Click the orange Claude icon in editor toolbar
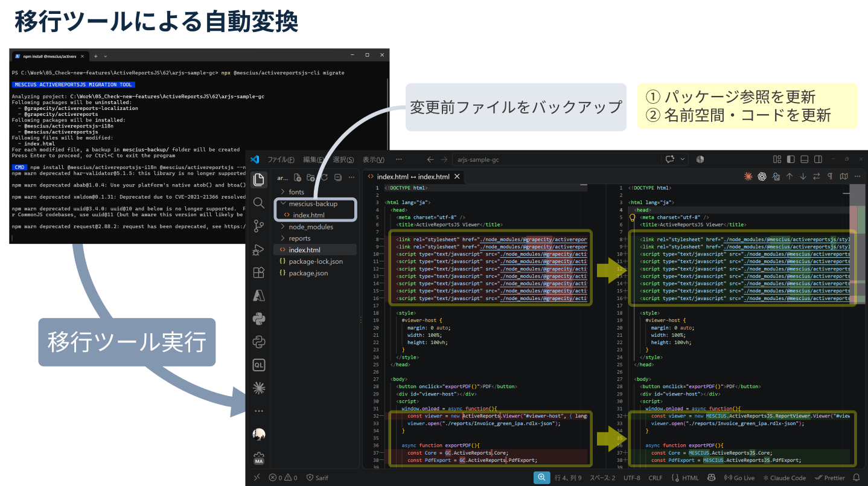868x486 pixels. click(748, 176)
